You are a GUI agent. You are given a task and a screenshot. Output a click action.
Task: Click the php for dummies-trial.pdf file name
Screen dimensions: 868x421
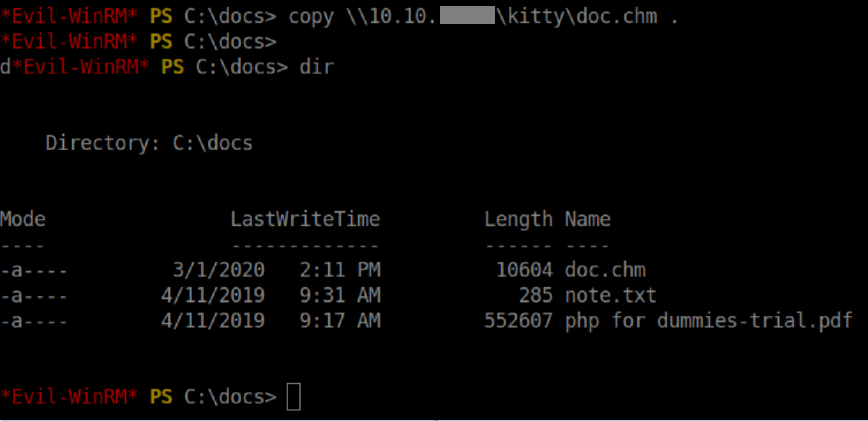[x=708, y=321]
